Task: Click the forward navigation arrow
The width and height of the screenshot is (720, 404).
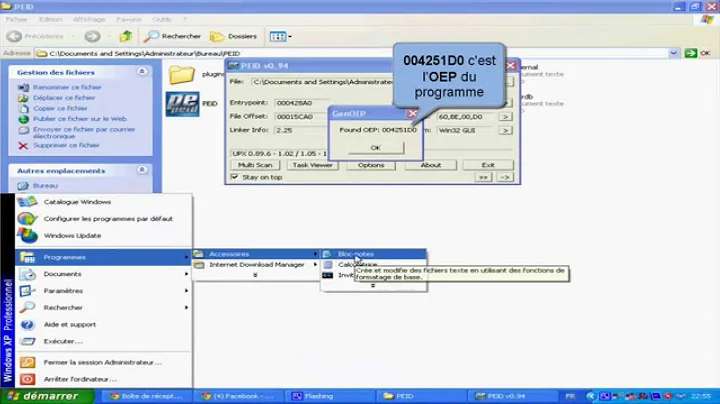Action: (92, 36)
